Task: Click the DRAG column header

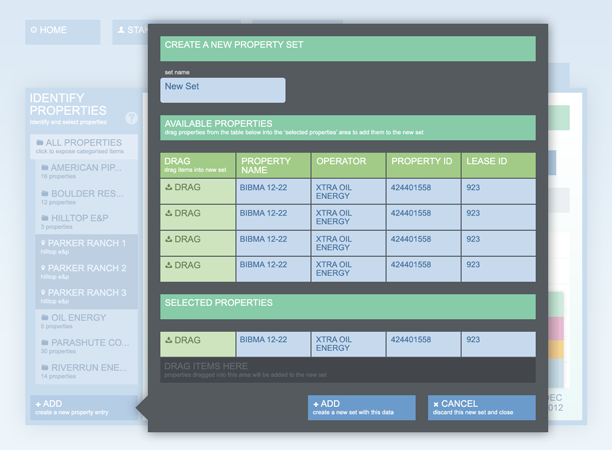Action: click(x=197, y=165)
